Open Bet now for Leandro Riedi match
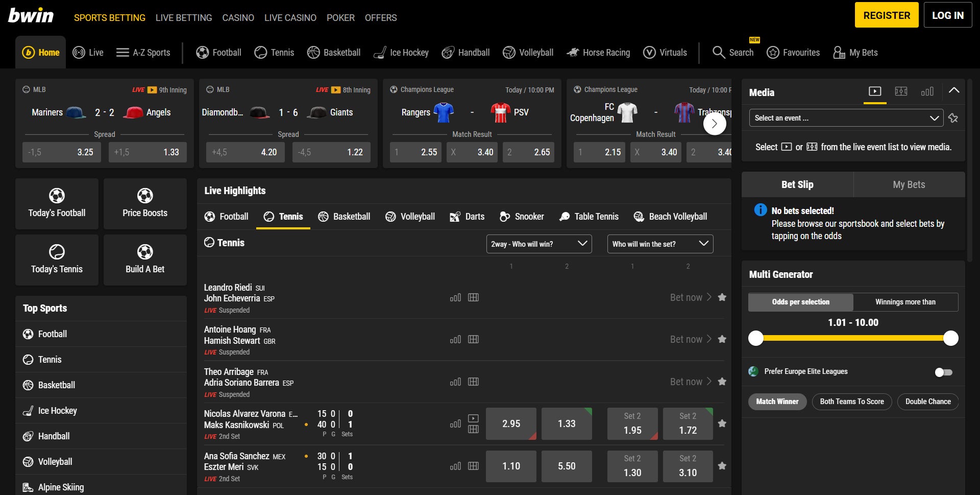 [x=691, y=297]
